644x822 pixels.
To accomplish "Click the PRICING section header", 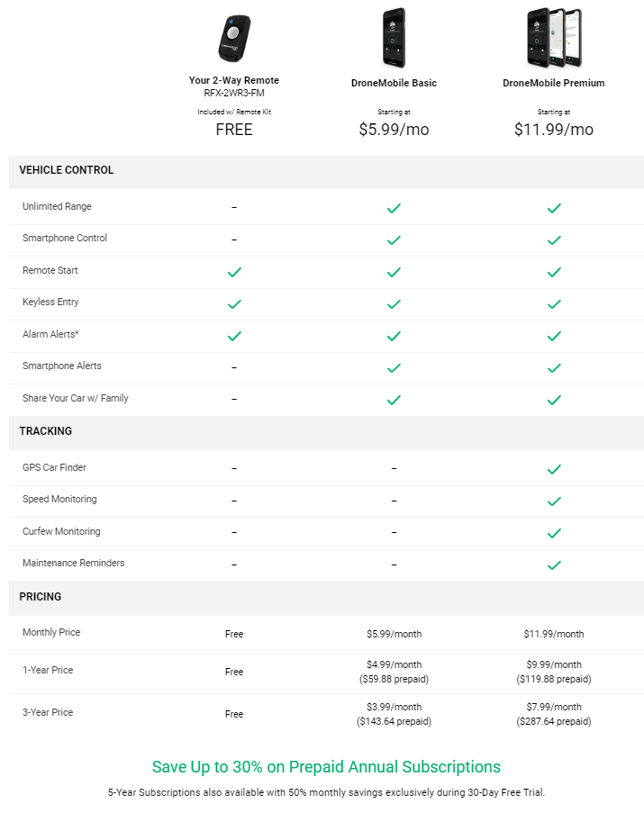I will point(41,597).
